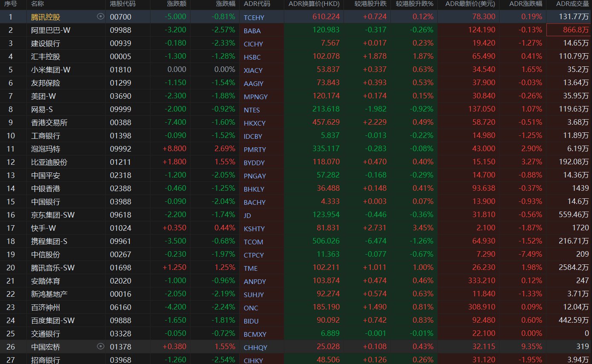This screenshot has height=364, width=592.
Task: Select the 腾讯控股 stock name
Action: 46,17
